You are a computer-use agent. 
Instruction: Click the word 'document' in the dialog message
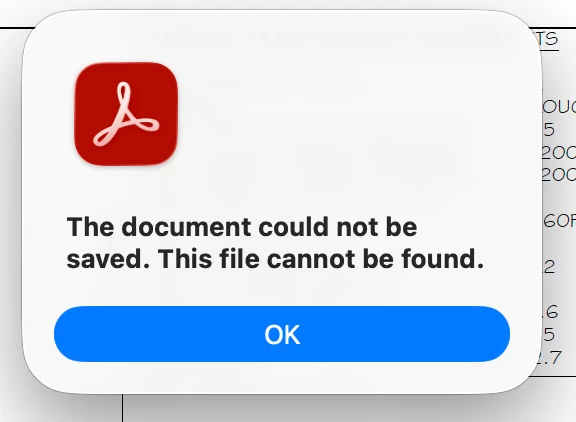point(186,227)
